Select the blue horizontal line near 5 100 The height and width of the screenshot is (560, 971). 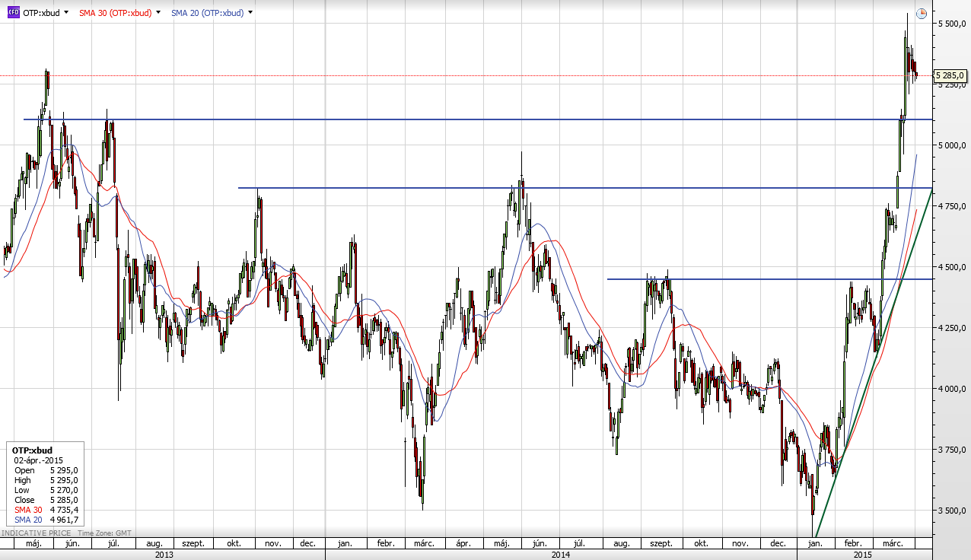pos(478,119)
